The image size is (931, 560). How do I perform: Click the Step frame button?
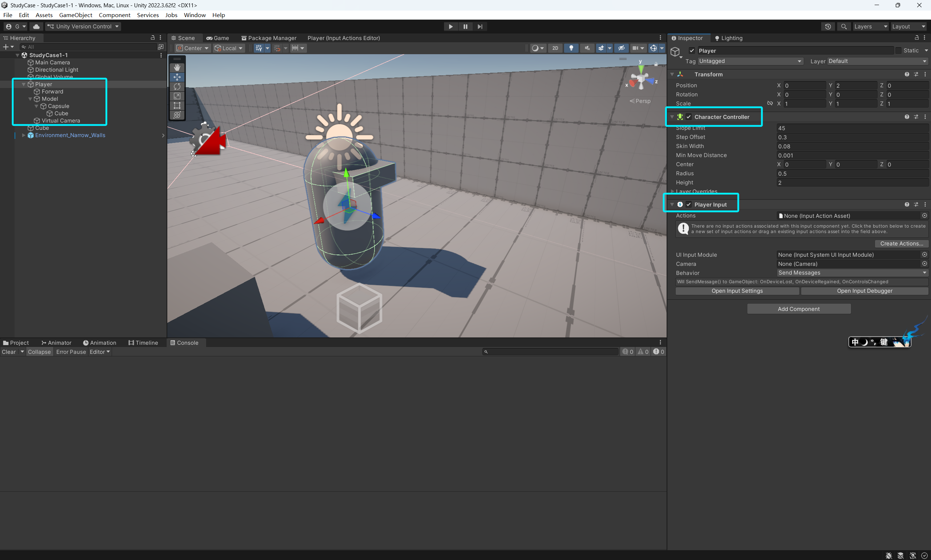(x=480, y=27)
